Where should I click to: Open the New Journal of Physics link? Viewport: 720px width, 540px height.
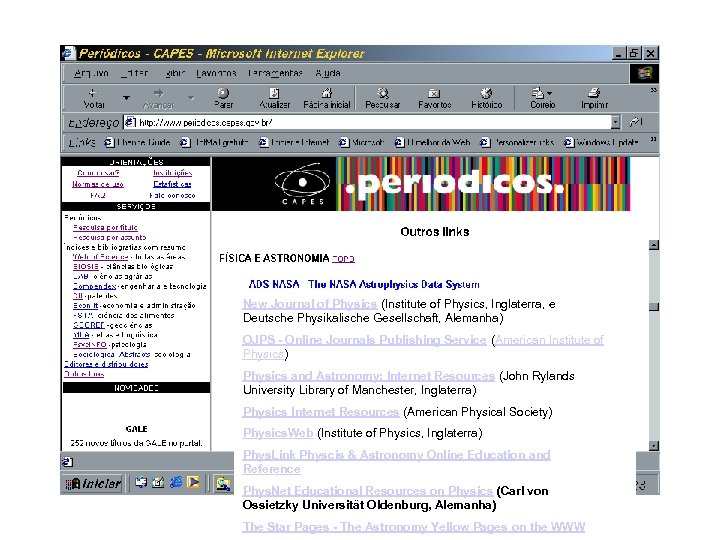(x=310, y=304)
